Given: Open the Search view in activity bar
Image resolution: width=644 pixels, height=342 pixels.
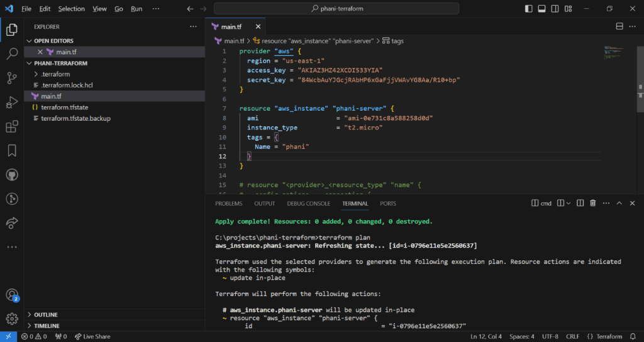Looking at the screenshot, I should (11, 53).
